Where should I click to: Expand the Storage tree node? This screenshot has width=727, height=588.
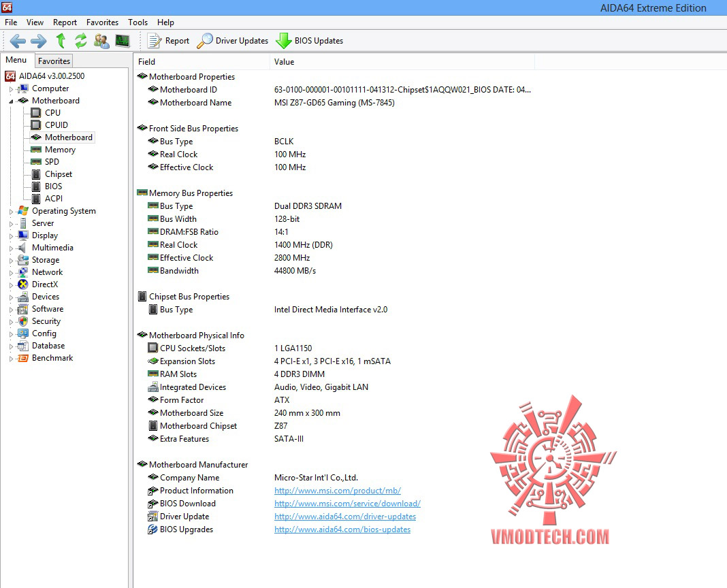coord(11,260)
